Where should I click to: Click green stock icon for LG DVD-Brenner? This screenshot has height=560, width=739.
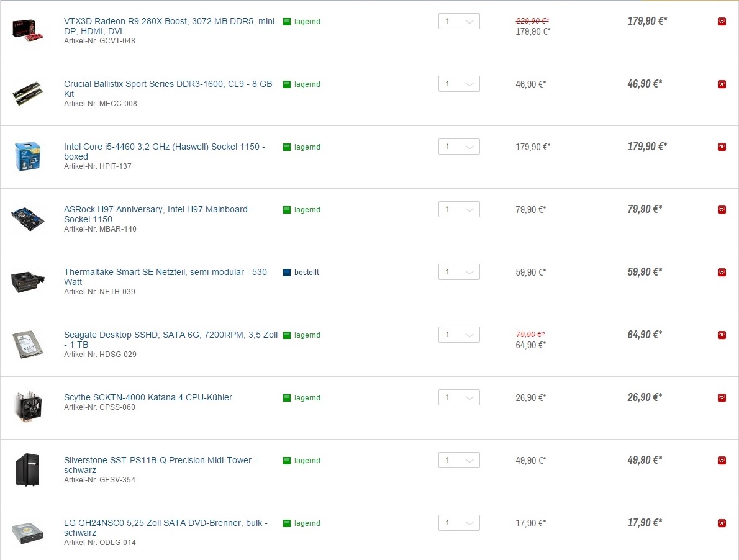point(286,523)
